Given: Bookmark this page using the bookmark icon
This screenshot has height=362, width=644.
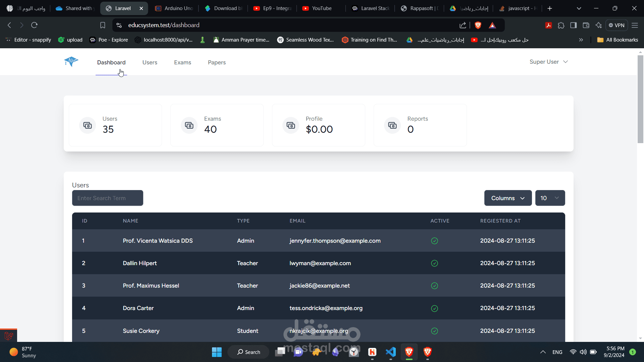Looking at the screenshot, I should click(x=103, y=25).
